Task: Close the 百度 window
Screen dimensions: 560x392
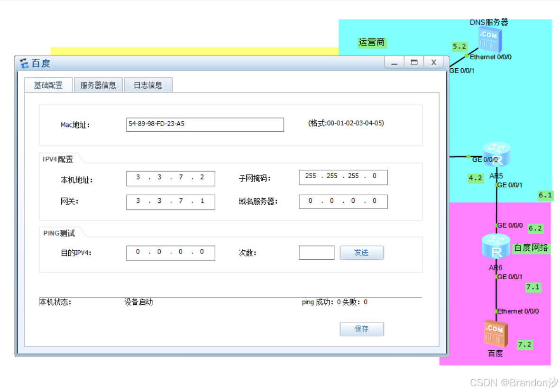Action: pos(433,63)
